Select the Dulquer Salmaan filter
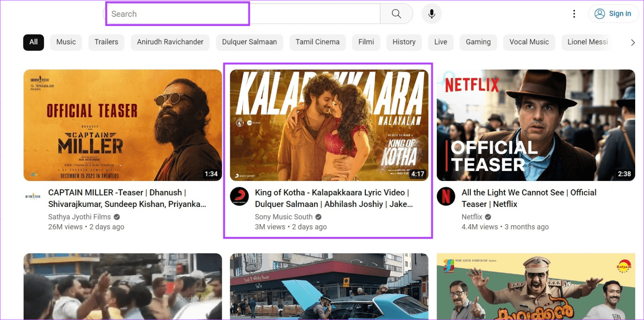Screen dimensions: 644x320 (x=249, y=42)
